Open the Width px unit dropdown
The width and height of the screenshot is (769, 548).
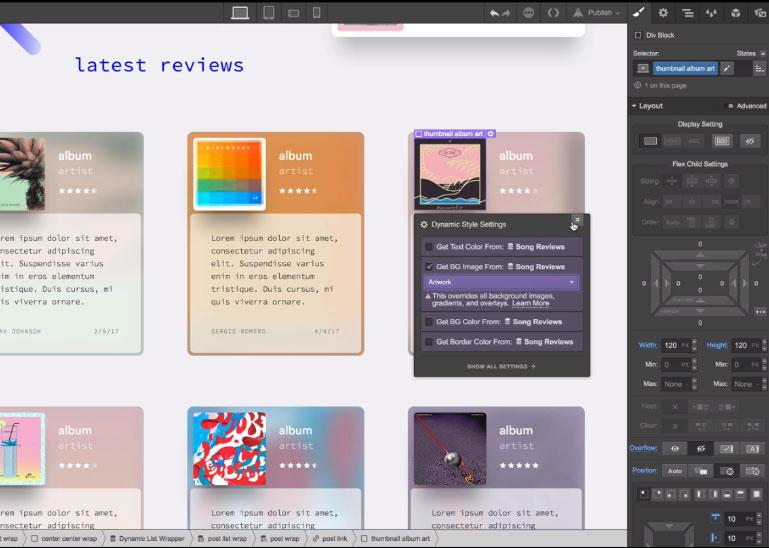tap(685, 345)
